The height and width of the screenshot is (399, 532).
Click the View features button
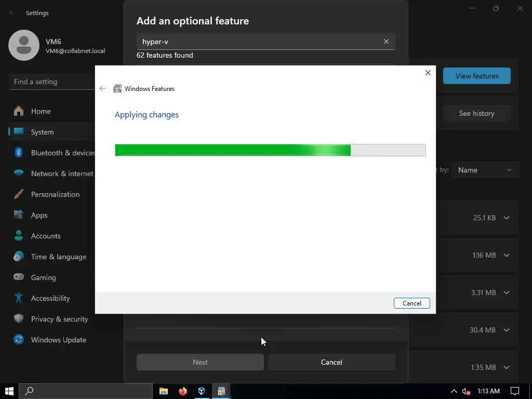tap(477, 76)
